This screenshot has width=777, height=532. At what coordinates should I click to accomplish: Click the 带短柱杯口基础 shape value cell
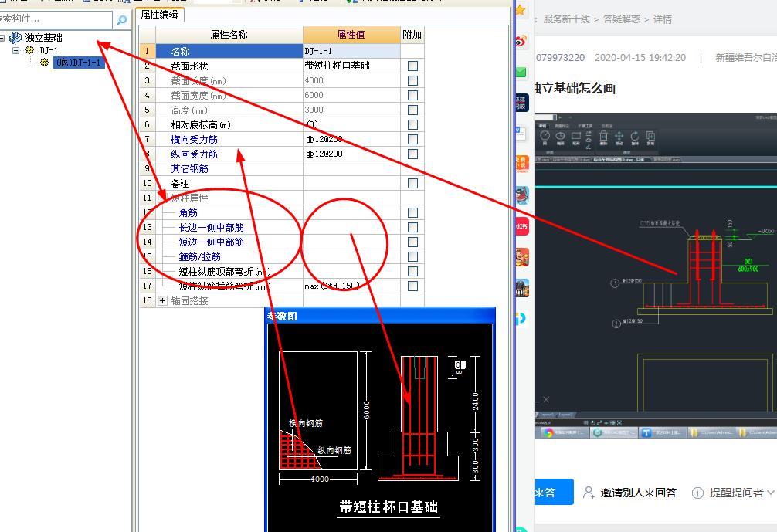pyautogui.click(x=351, y=66)
